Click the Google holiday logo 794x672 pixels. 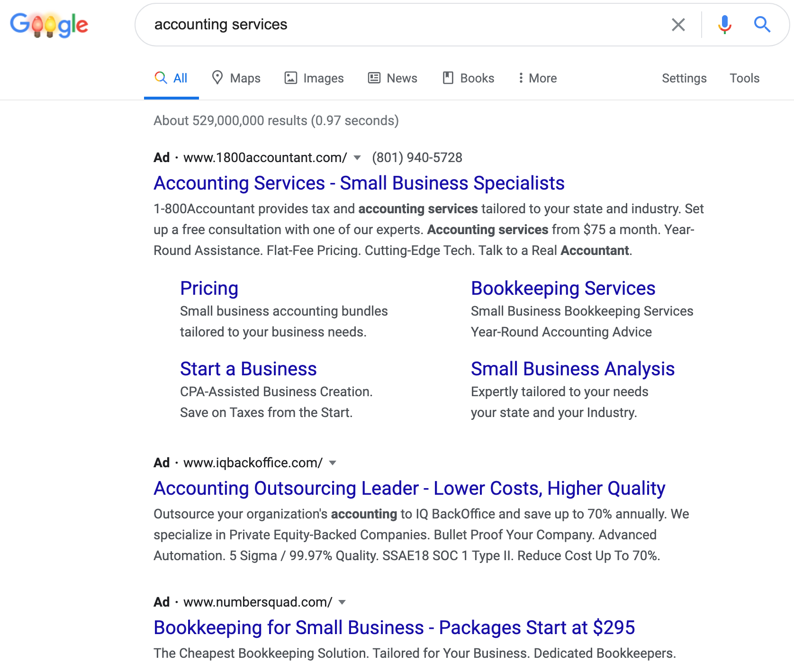(49, 25)
